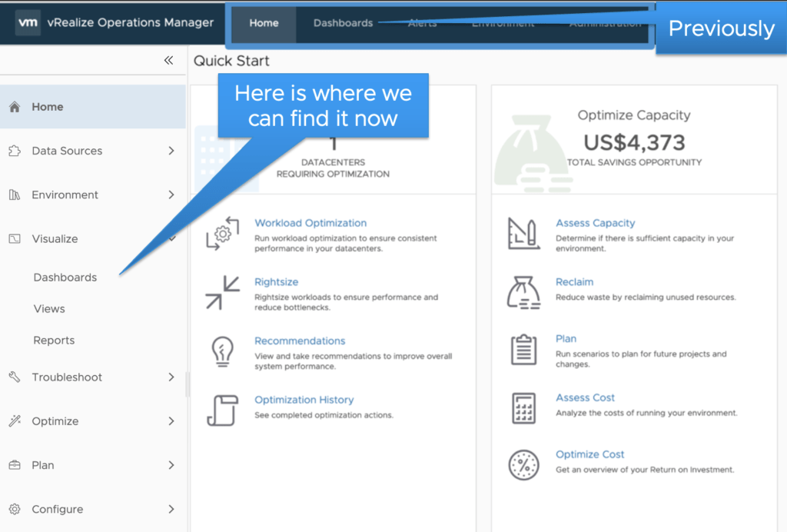Open the Workload Optimization link
This screenshot has width=787, height=532.
pos(310,223)
